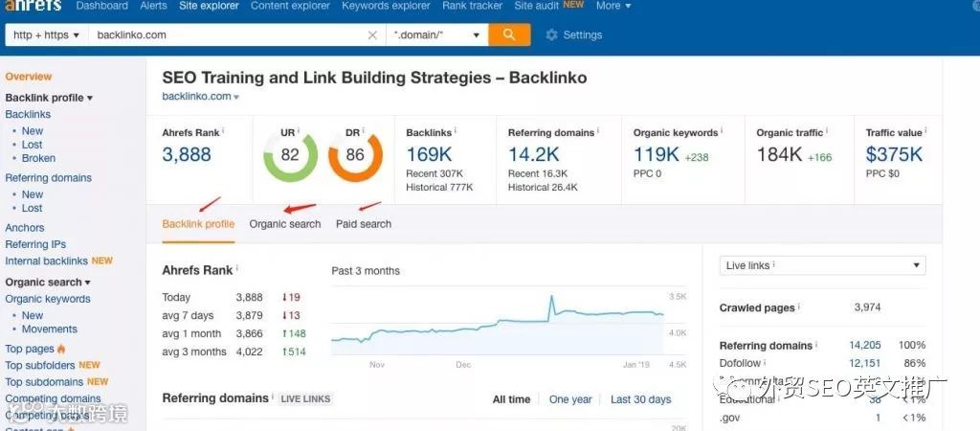Click the 14.2K referring domains value

[x=532, y=154]
